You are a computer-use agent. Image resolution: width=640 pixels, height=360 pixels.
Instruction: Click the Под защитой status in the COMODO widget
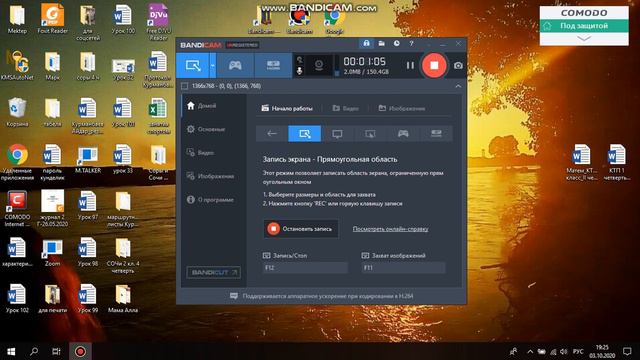point(584,26)
